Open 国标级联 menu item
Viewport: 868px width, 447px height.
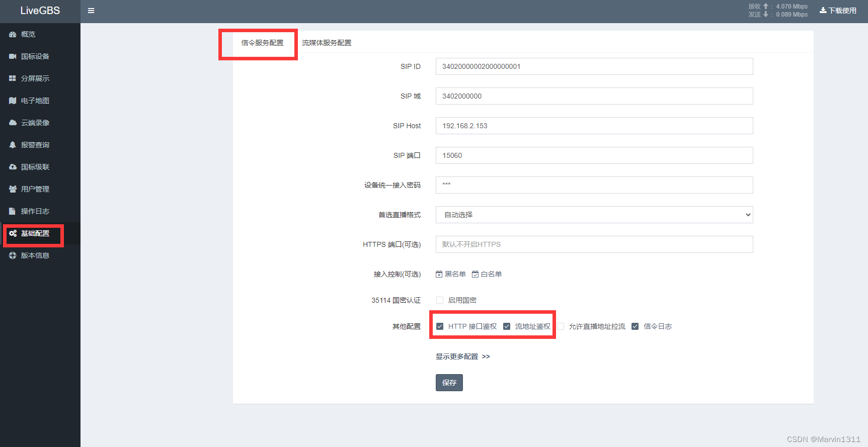tap(40, 167)
